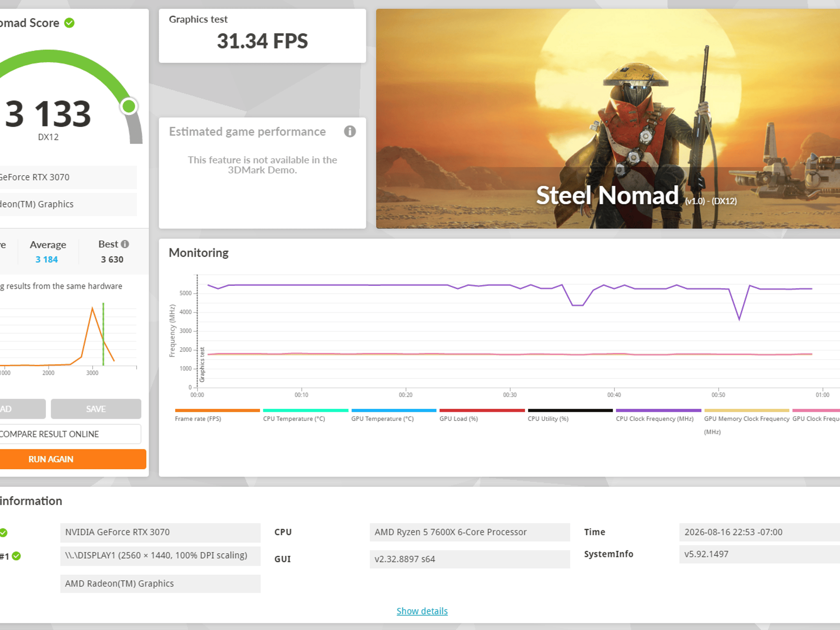Click the info icon next to Best
Screen dimensions: 840x630
pyautogui.click(x=125, y=244)
